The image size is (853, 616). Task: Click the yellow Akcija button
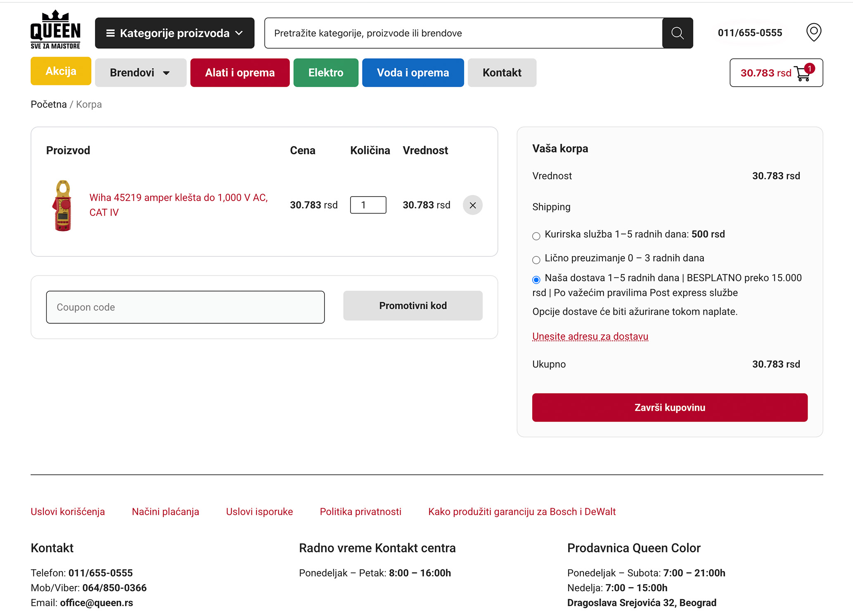pos(61,71)
